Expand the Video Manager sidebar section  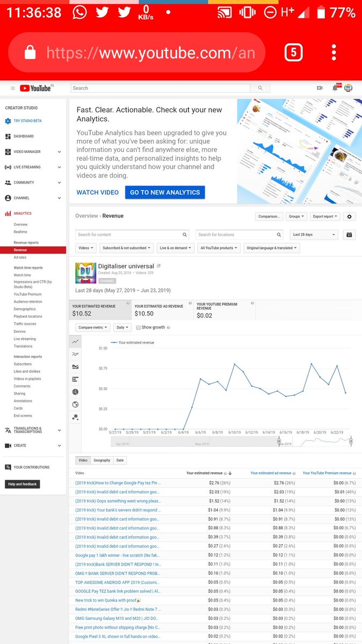click(59, 152)
